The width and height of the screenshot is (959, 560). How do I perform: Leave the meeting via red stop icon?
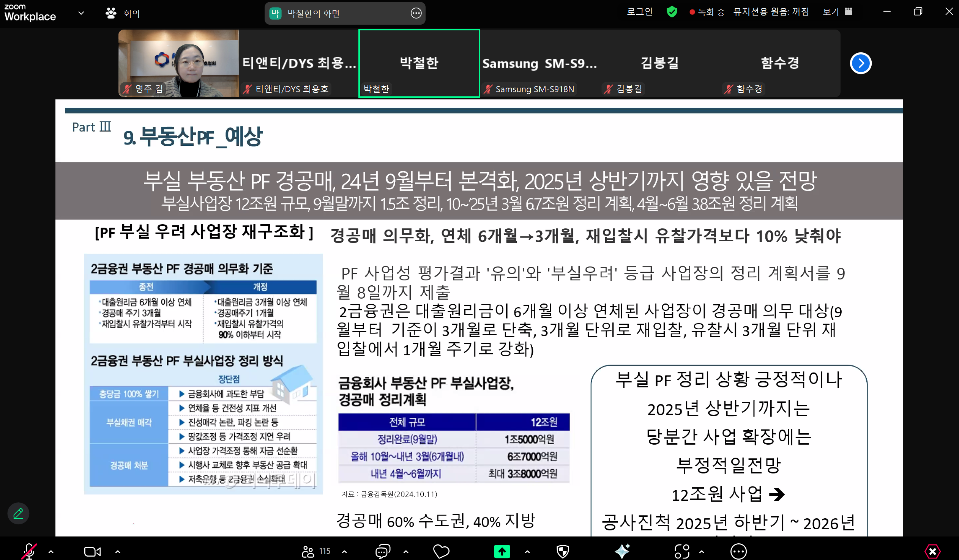tap(932, 551)
